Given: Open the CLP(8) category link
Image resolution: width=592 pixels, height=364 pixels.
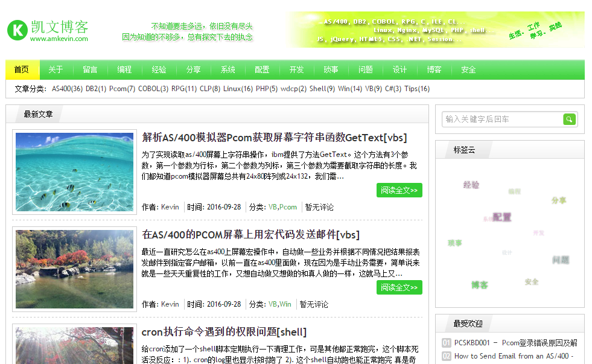Looking at the screenshot, I should [210, 89].
